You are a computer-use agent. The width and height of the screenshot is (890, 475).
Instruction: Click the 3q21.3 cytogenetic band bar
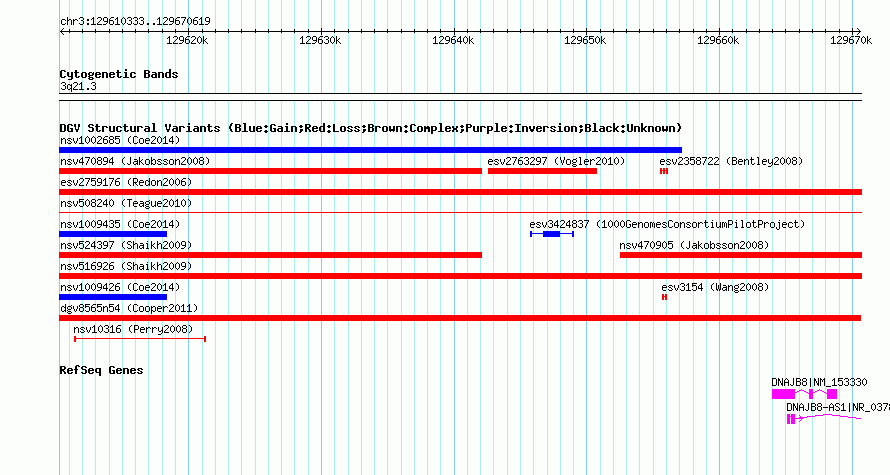(x=461, y=97)
